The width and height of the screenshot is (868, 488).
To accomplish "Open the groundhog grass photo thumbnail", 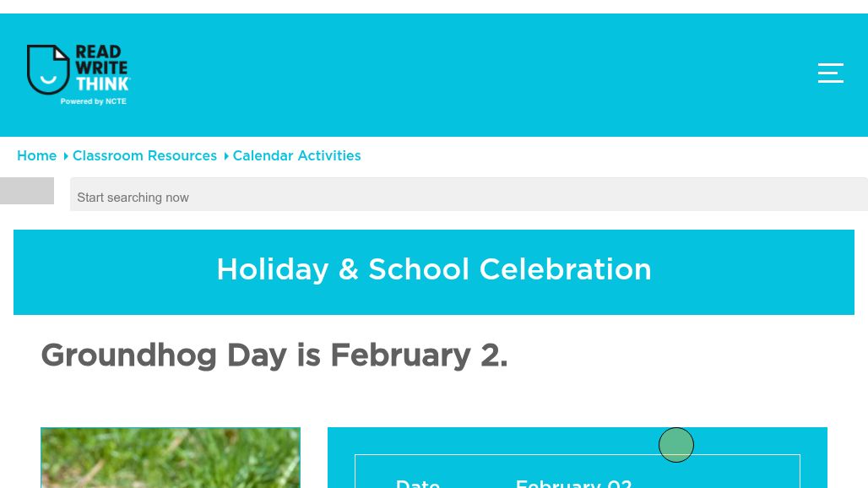I will coord(171,458).
